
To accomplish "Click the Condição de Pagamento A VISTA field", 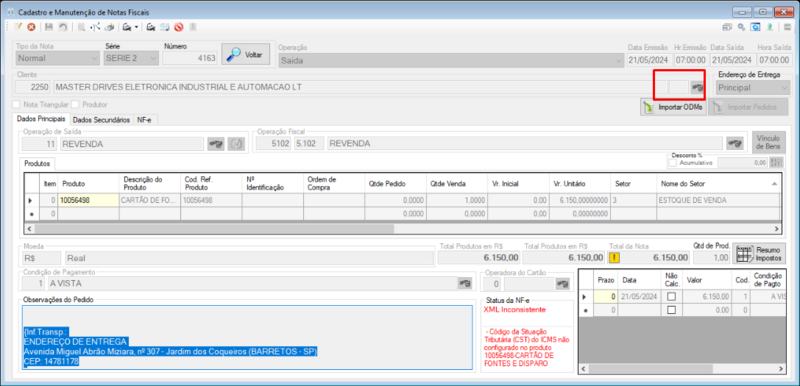I will pos(252,284).
